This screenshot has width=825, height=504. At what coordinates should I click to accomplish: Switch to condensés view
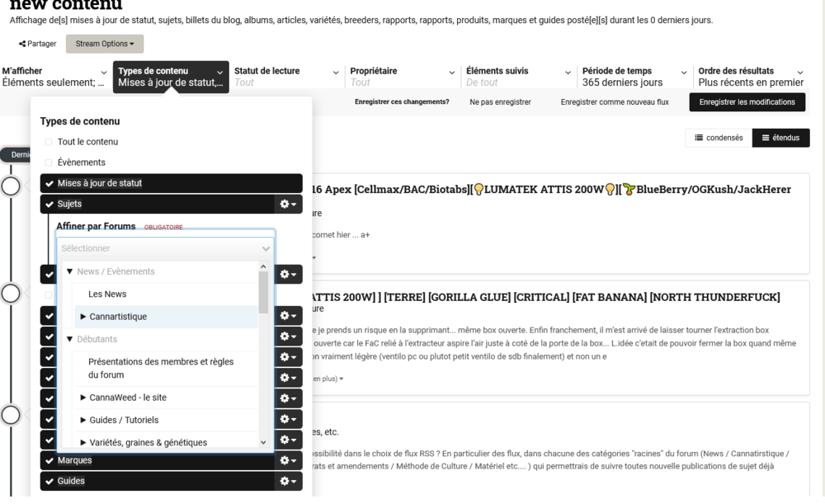click(x=719, y=138)
